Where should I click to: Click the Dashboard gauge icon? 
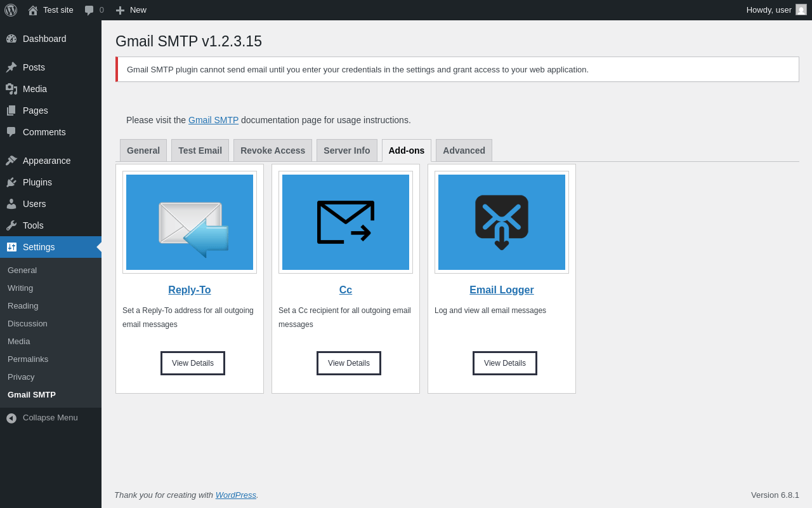[x=11, y=39]
